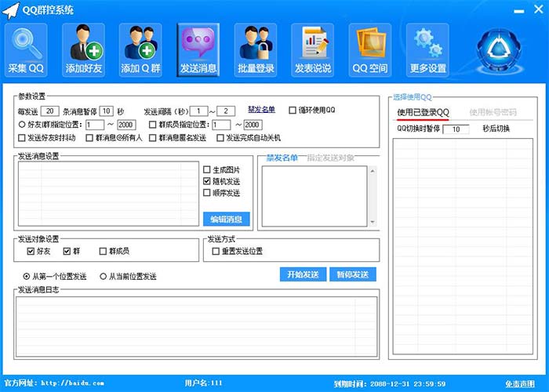The height and width of the screenshot is (392, 549).
Task: Open the 批量登录 batch login tool
Action: point(256,50)
